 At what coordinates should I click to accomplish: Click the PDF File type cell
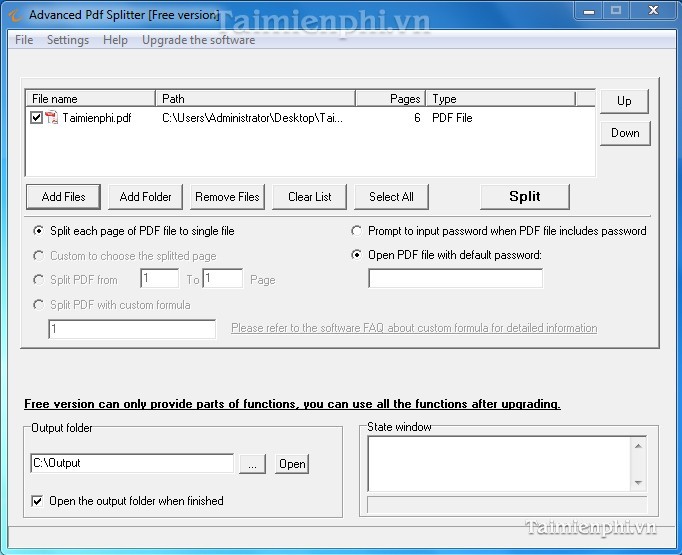(452, 118)
